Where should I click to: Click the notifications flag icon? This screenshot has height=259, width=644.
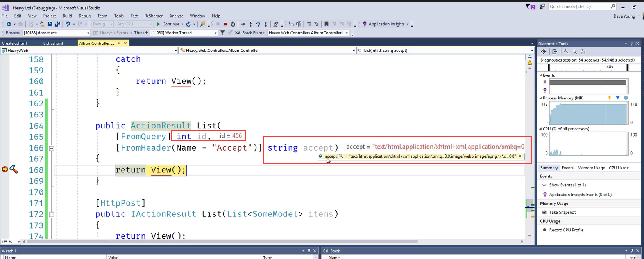[x=531, y=7]
